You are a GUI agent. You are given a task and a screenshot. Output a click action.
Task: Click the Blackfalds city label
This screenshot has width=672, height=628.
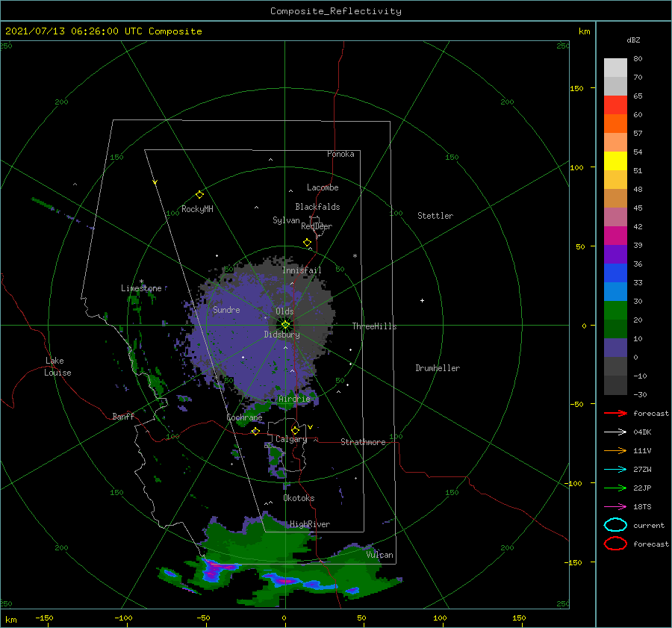(317, 207)
